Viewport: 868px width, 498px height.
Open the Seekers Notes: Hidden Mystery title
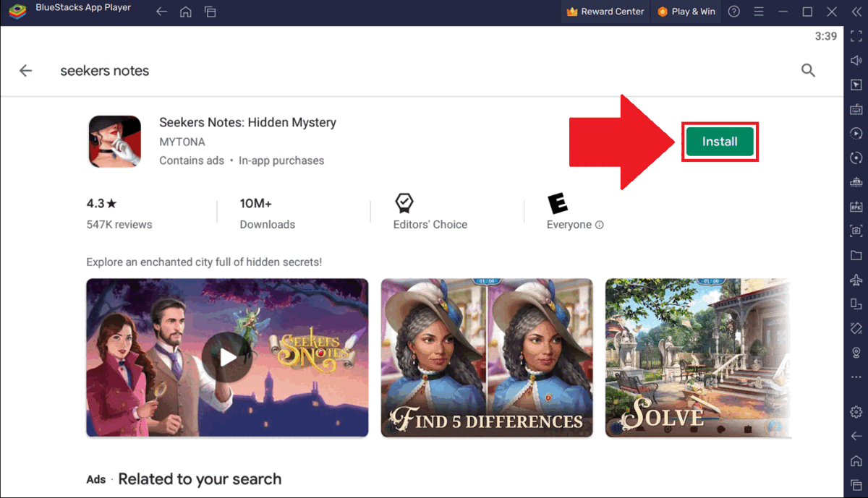(x=247, y=123)
